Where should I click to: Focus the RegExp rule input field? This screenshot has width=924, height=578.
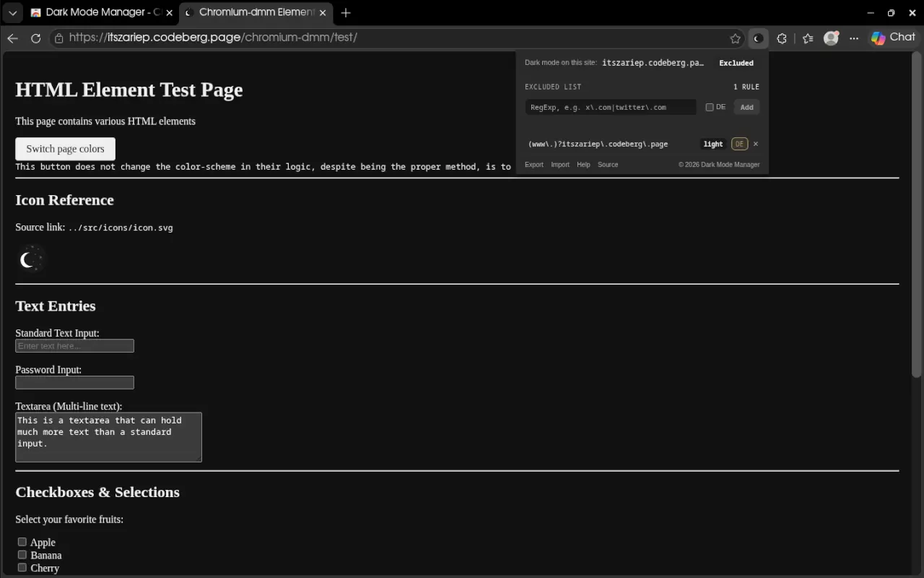(611, 107)
